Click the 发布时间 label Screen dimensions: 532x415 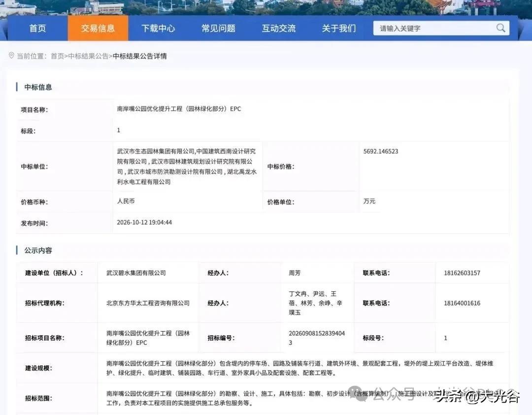coord(34,223)
